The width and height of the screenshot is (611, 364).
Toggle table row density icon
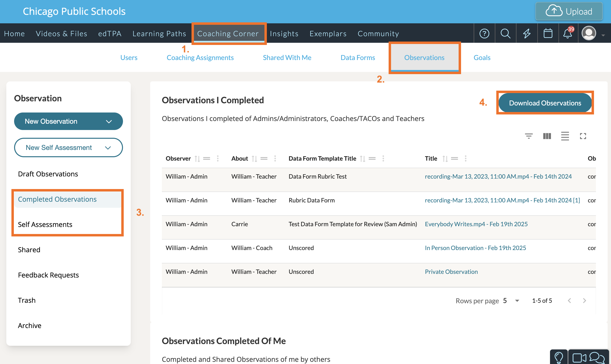pyautogui.click(x=565, y=136)
